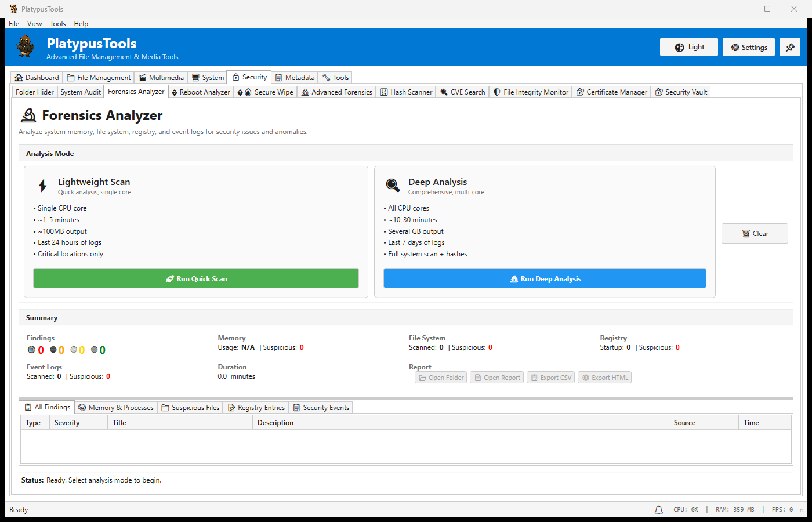Click the Deep Analysis magnifier icon
This screenshot has height=522, width=812.
[393, 185]
